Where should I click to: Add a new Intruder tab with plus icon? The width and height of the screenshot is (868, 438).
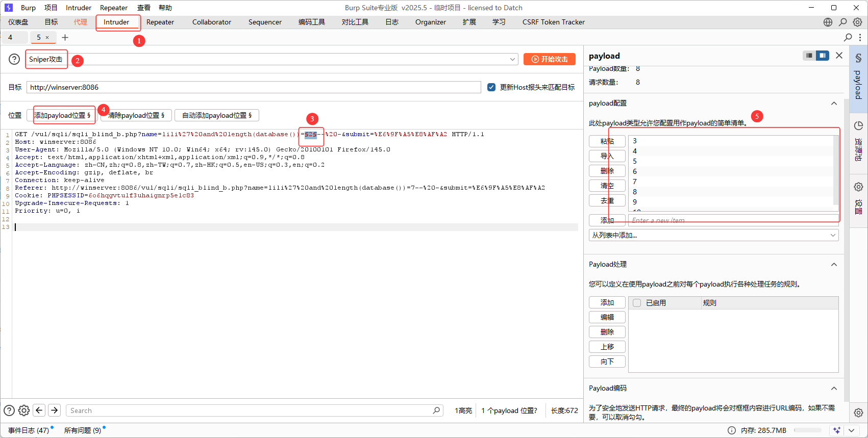tap(65, 37)
